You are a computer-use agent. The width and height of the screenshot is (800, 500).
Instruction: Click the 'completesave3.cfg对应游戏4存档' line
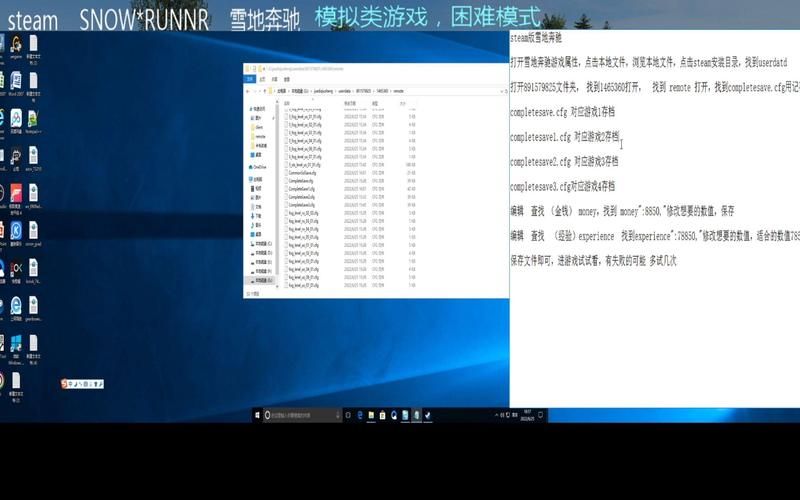pyautogui.click(x=562, y=186)
